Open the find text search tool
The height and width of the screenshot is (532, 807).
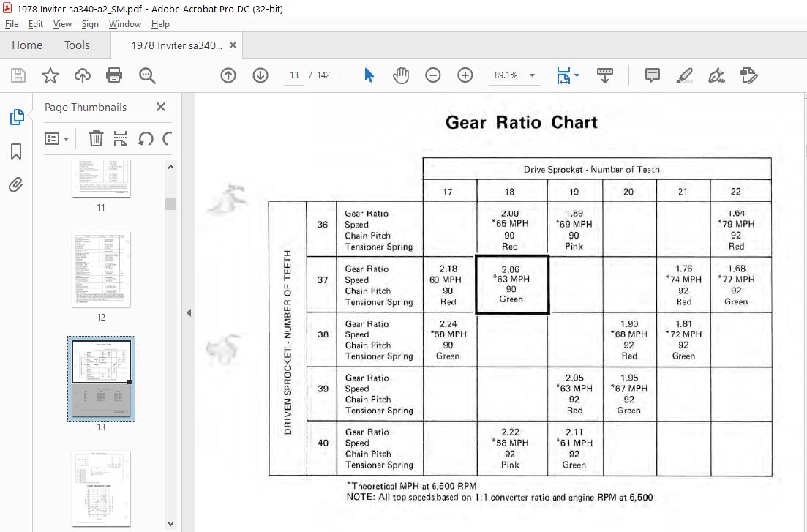147,75
